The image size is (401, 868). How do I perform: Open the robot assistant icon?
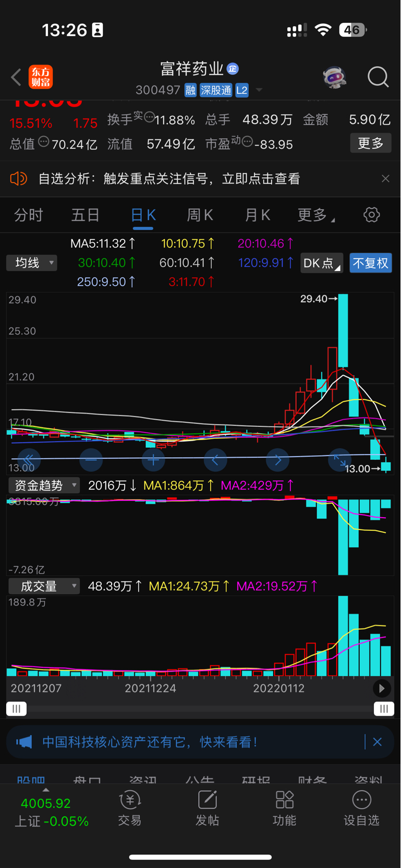pyautogui.click(x=334, y=77)
